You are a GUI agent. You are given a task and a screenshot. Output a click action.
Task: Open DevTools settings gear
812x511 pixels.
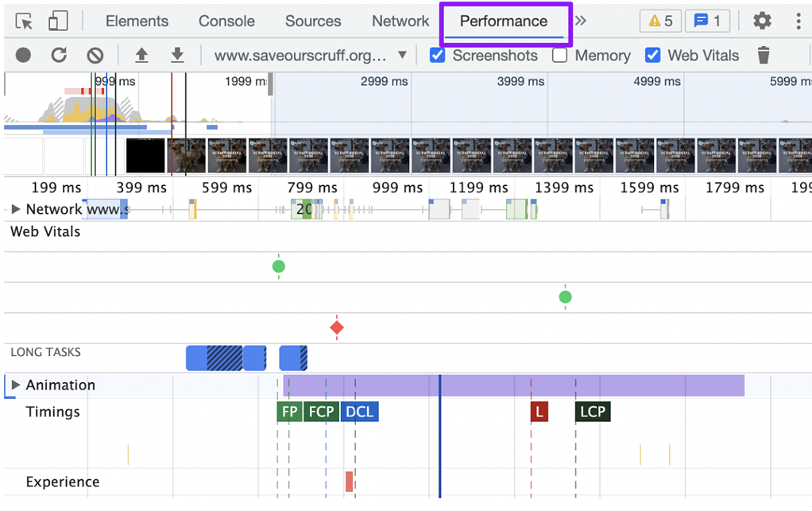pyautogui.click(x=761, y=21)
